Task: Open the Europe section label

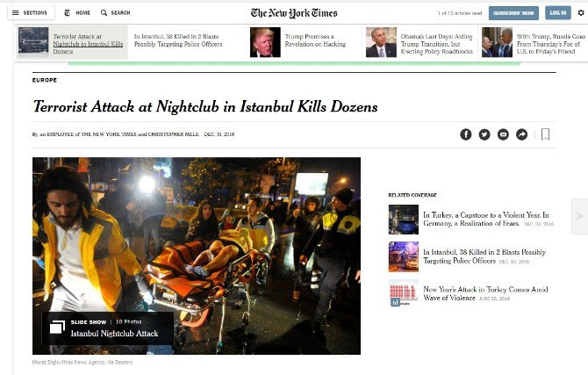Action: tap(45, 80)
